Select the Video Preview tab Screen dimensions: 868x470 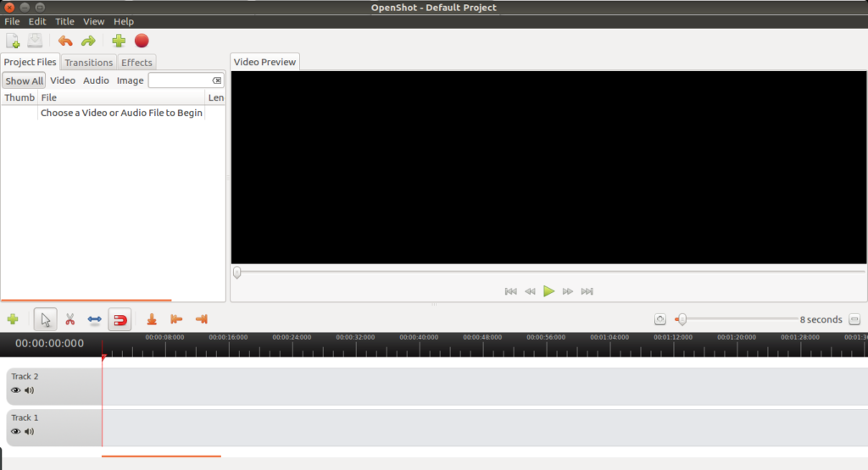[264, 62]
